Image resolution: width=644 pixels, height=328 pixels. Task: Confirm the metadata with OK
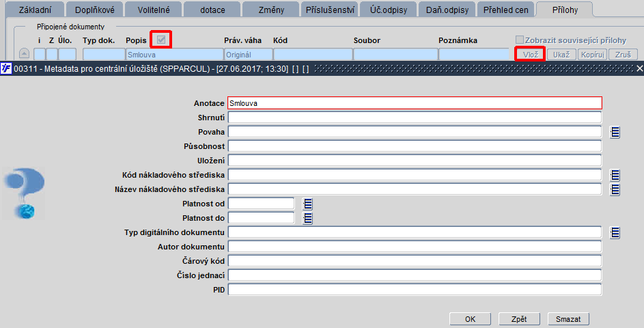pos(471,319)
